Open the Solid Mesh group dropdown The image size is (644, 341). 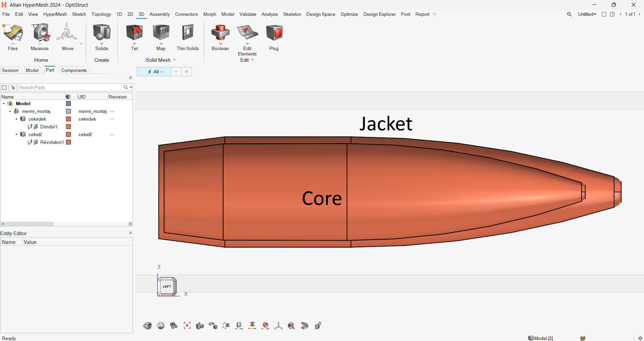[174, 60]
